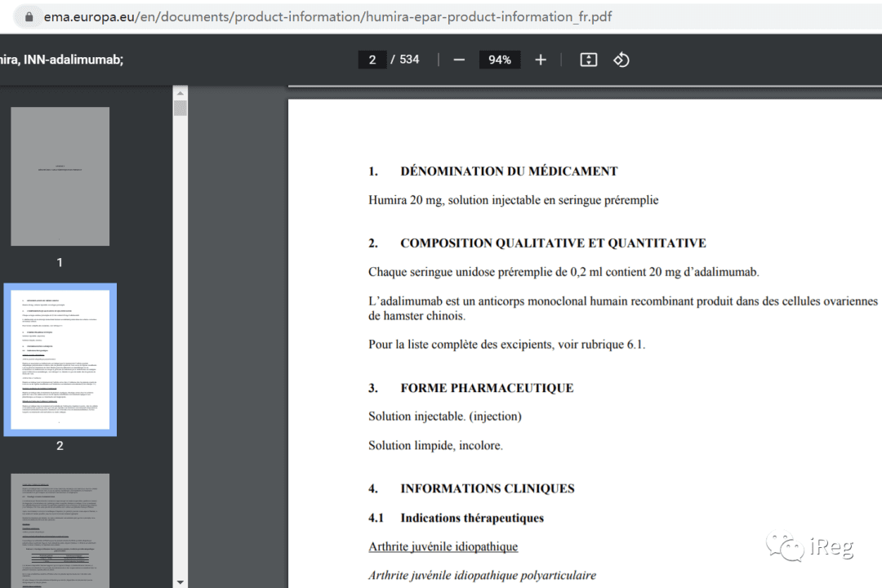The image size is (882, 588).
Task: Select the highlighted page 2 thumbnail
Action: point(60,359)
